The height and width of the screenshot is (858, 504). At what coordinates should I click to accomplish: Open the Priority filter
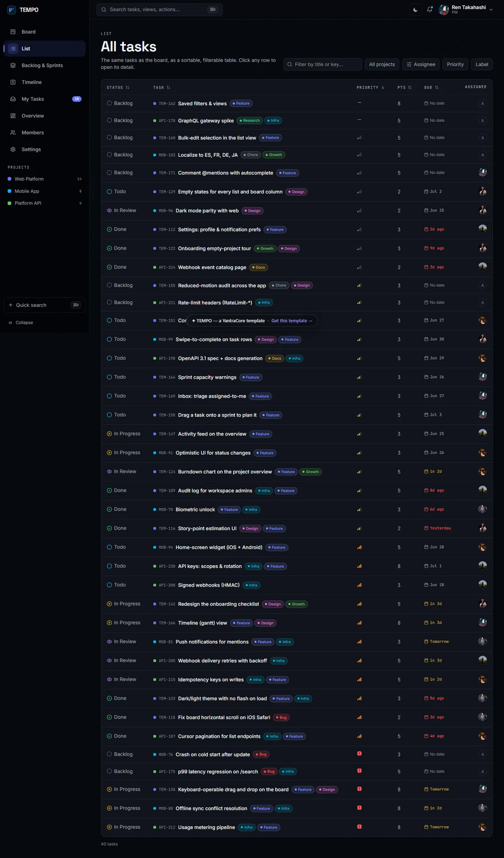(455, 64)
